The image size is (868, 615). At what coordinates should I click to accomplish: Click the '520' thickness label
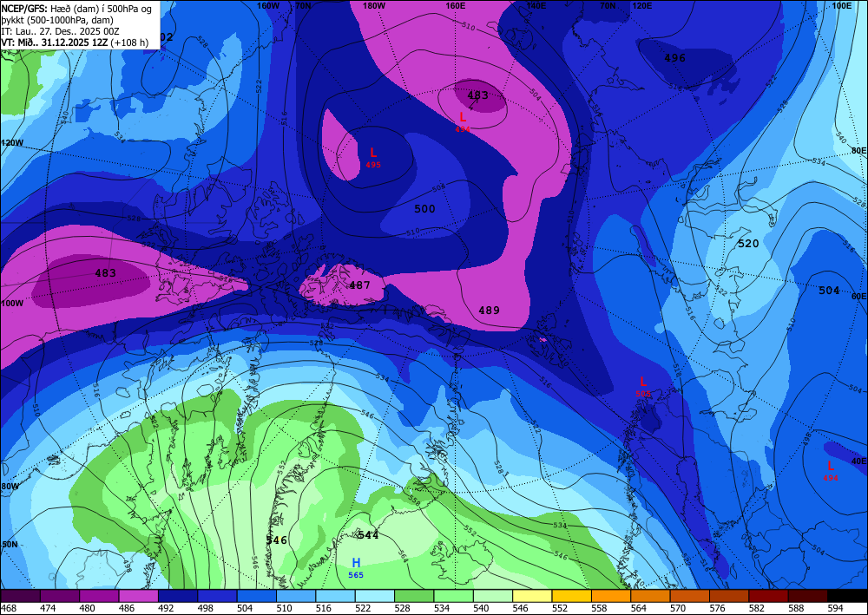[x=748, y=244]
